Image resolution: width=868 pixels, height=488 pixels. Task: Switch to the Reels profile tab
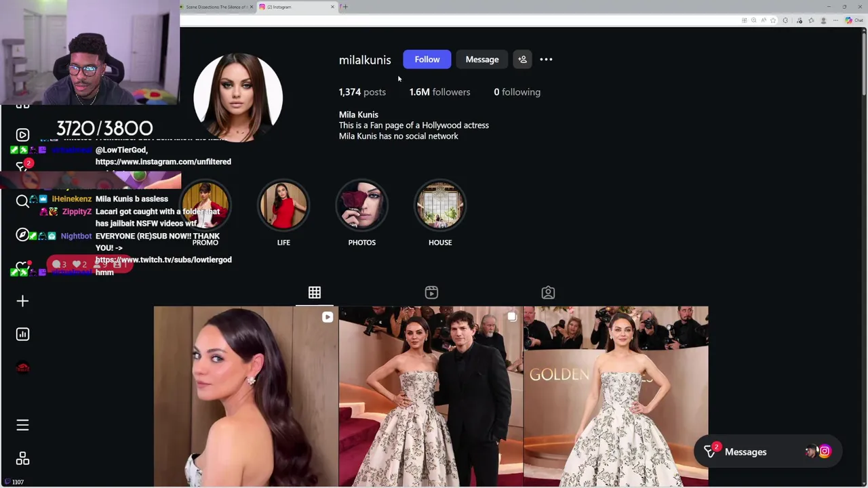coord(431,292)
